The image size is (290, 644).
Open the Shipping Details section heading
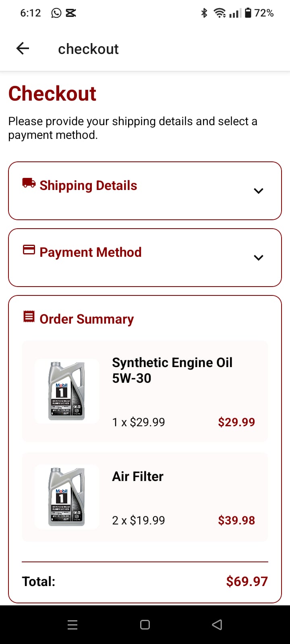(88, 186)
